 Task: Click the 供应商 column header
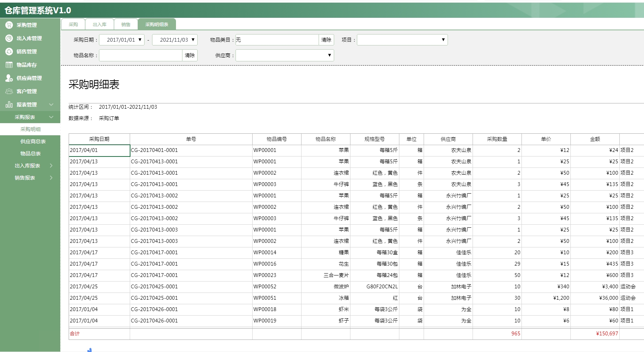[448, 139]
